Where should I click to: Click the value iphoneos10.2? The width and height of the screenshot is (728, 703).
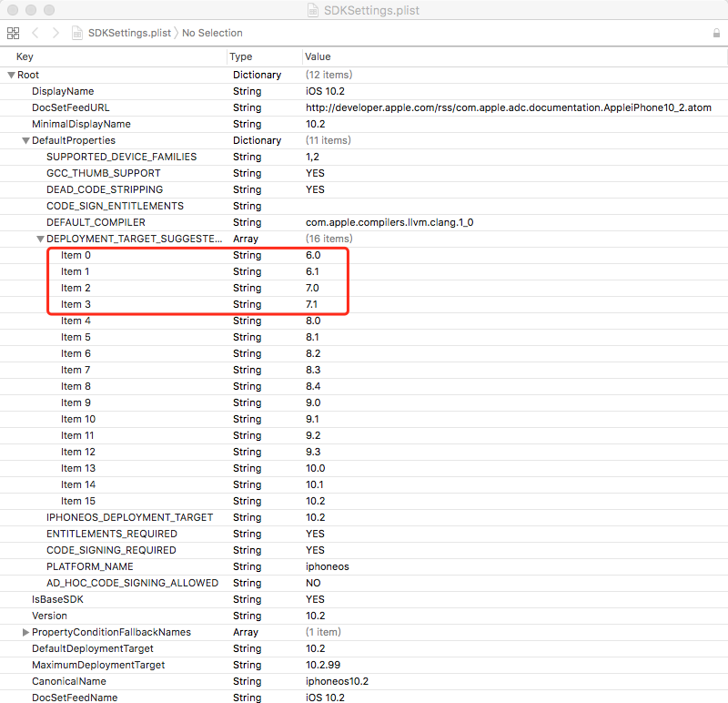click(x=337, y=682)
